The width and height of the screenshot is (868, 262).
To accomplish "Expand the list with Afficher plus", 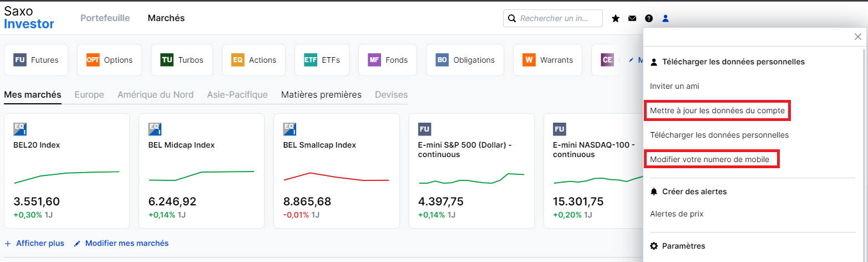I will [x=34, y=243].
